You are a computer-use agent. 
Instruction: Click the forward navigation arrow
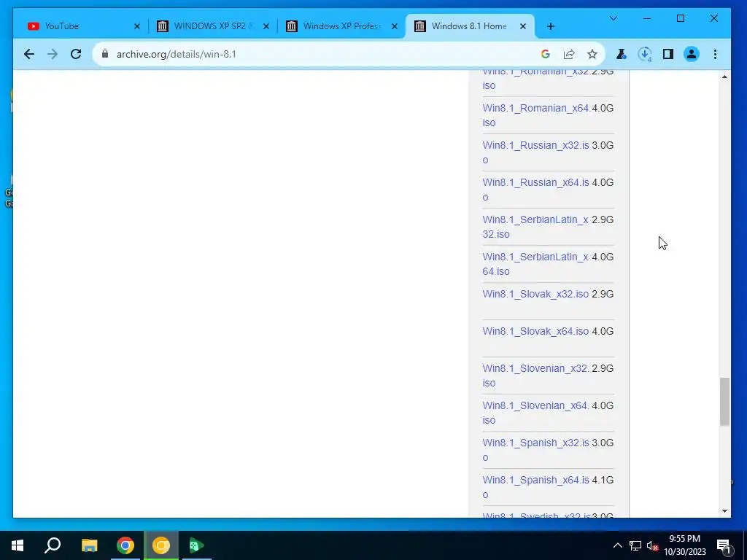click(53, 54)
